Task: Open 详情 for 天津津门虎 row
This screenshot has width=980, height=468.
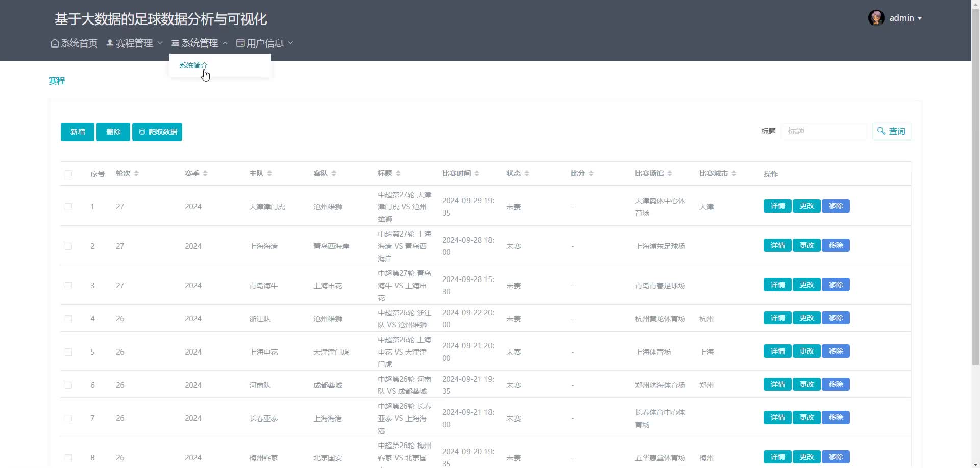Action: tap(777, 206)
